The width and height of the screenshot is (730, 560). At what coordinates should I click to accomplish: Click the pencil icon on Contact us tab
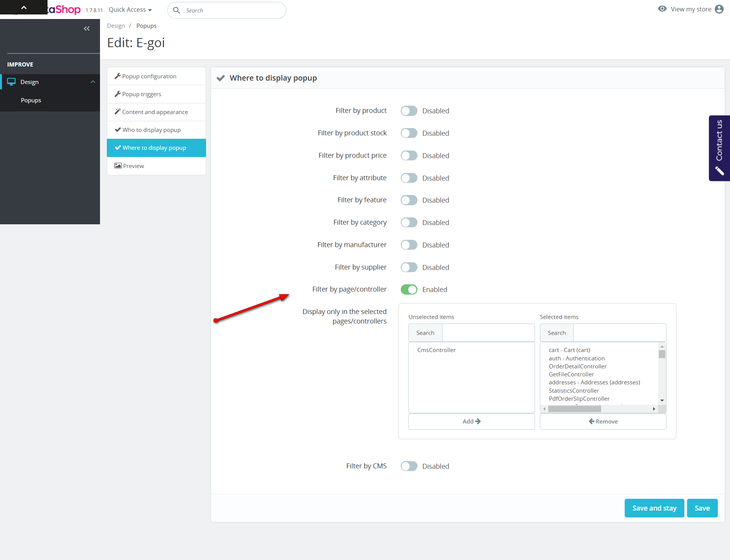pos(719,171)
